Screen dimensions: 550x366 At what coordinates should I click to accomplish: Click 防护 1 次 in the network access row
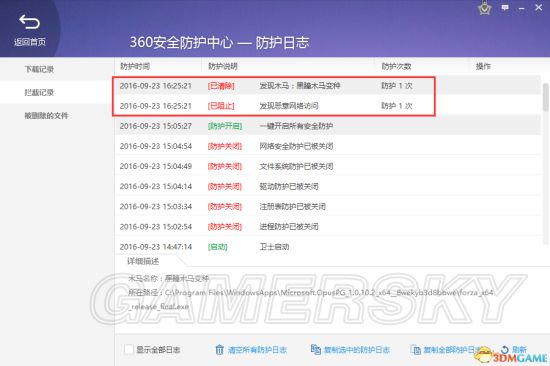pyautogui.click(x=397, y=106)
